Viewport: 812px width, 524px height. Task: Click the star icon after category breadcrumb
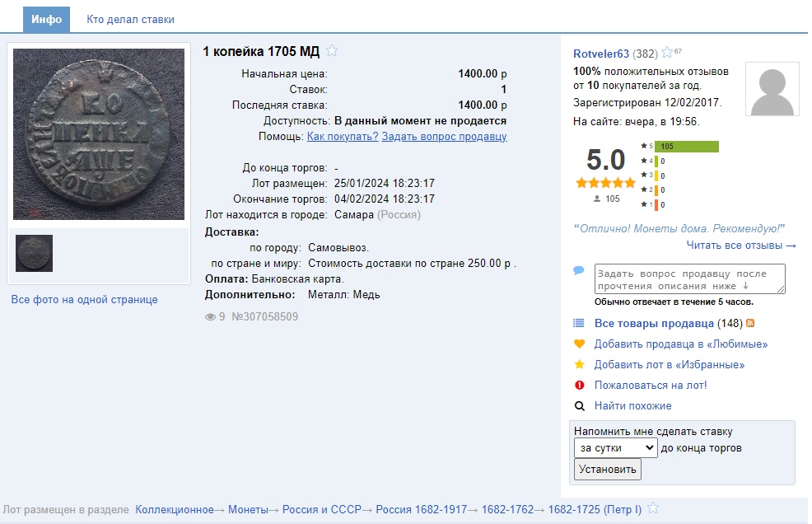point(653,508)
